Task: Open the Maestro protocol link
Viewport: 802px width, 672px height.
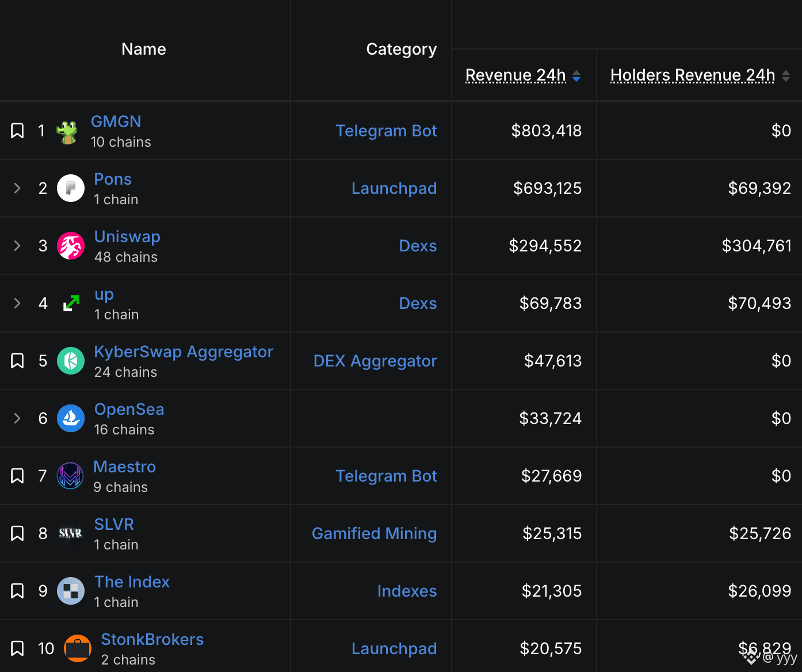Action: [125, 467]
